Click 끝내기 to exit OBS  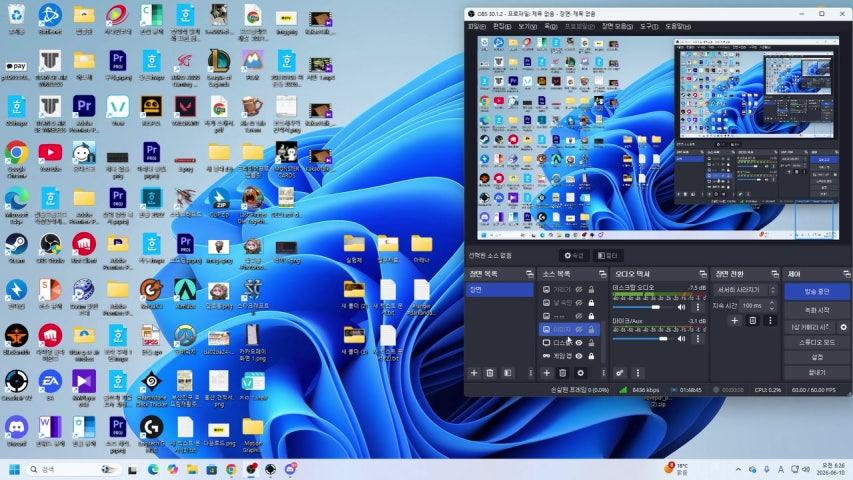pyautogui.click(x=817, y=372)
